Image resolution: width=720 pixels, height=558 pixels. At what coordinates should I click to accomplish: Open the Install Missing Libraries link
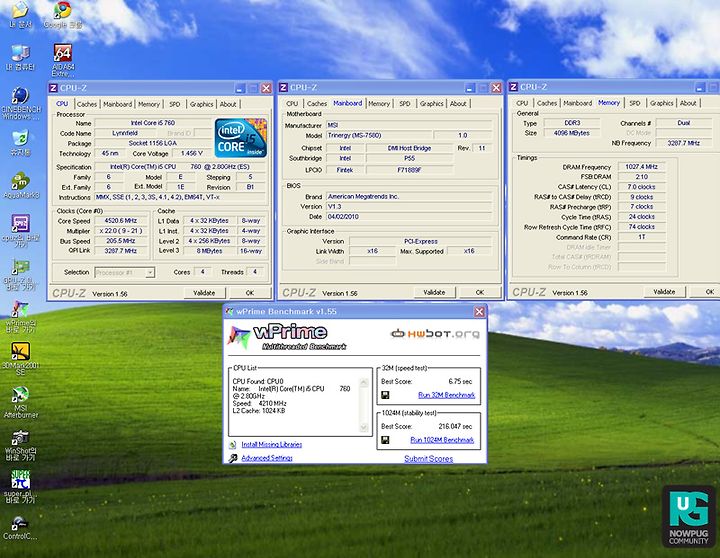(272, 445)
